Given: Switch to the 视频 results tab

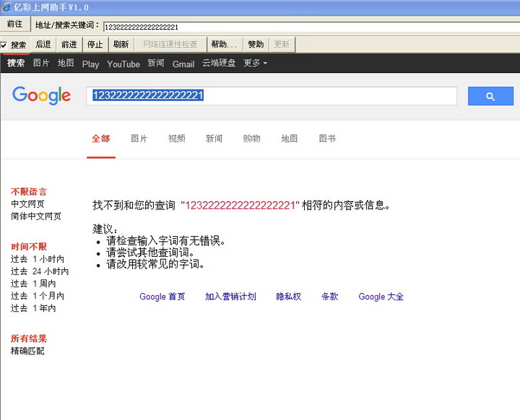Looking at the screenshot, I should coord(177,139).
